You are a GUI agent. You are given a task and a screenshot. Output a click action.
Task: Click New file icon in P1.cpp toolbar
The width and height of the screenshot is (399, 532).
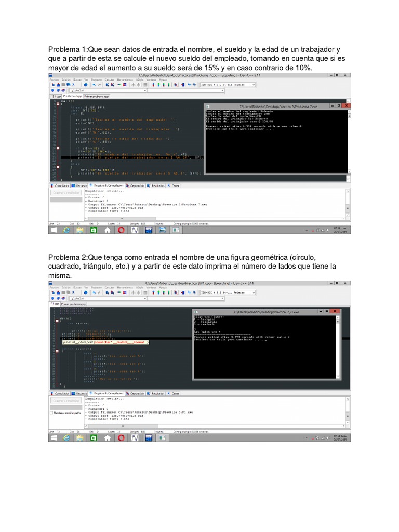(x=53, y=292)
